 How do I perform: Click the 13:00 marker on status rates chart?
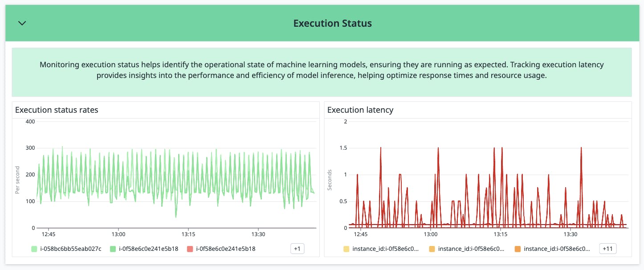point(118,234)
